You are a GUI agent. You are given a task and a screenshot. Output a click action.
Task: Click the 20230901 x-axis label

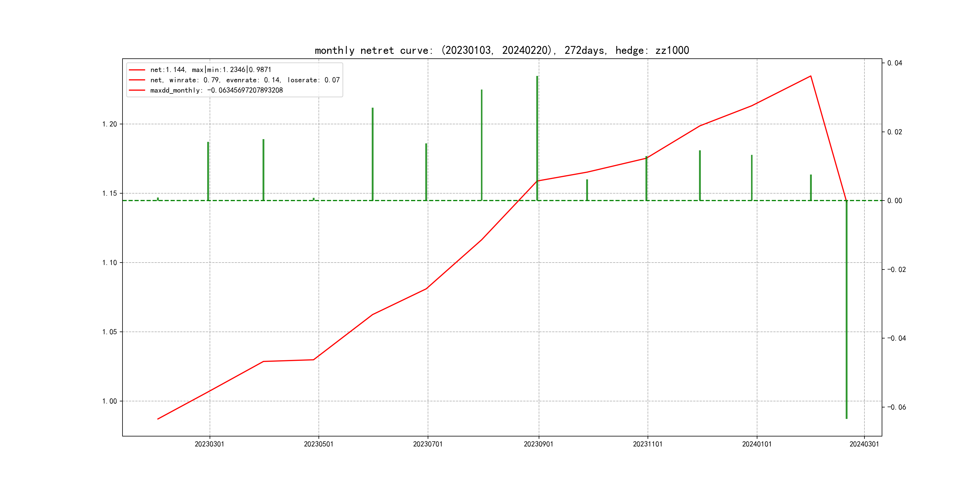[x=538, y=444]
